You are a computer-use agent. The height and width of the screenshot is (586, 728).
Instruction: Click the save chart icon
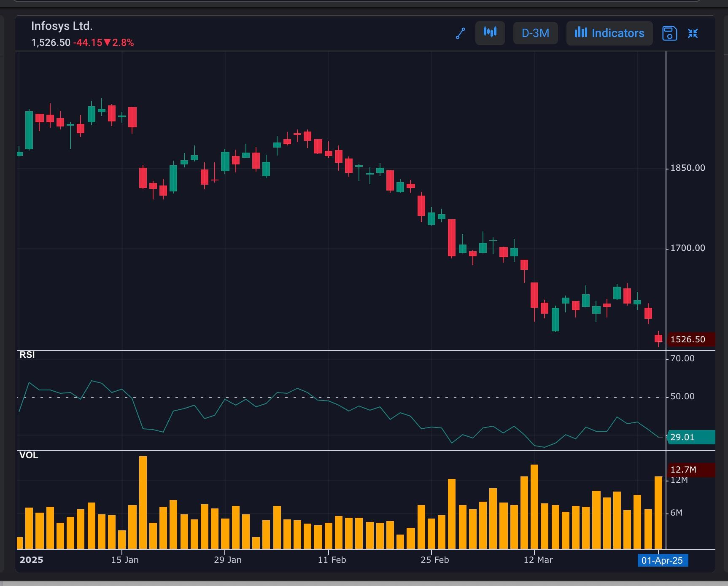[x=669, y=33]
